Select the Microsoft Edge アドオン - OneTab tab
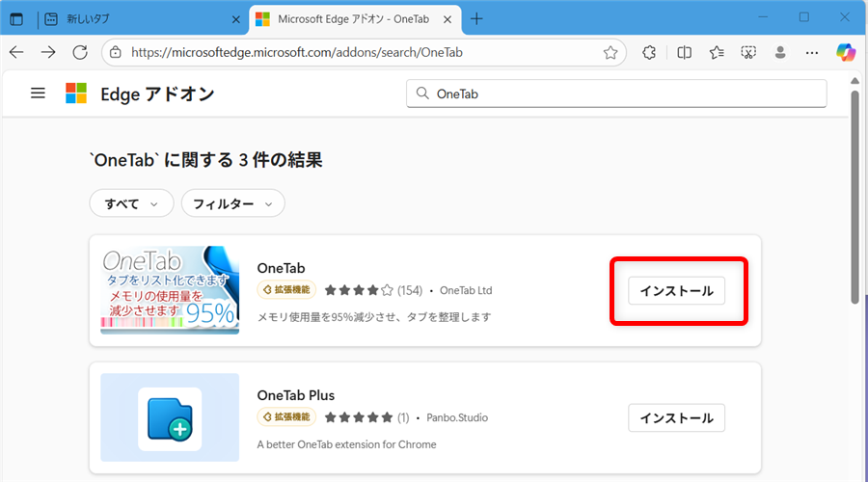Screen dimensions: 868x482 click(x=355, y=19)
